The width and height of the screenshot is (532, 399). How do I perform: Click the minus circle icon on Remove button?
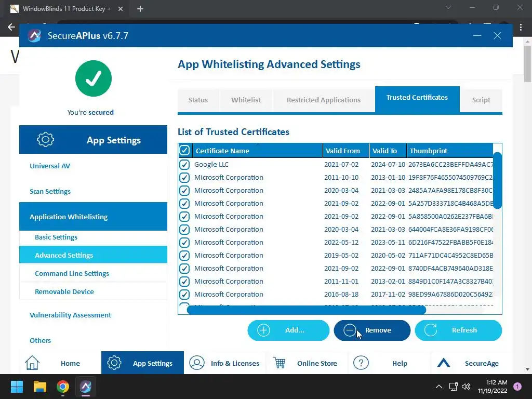(350, 330)
